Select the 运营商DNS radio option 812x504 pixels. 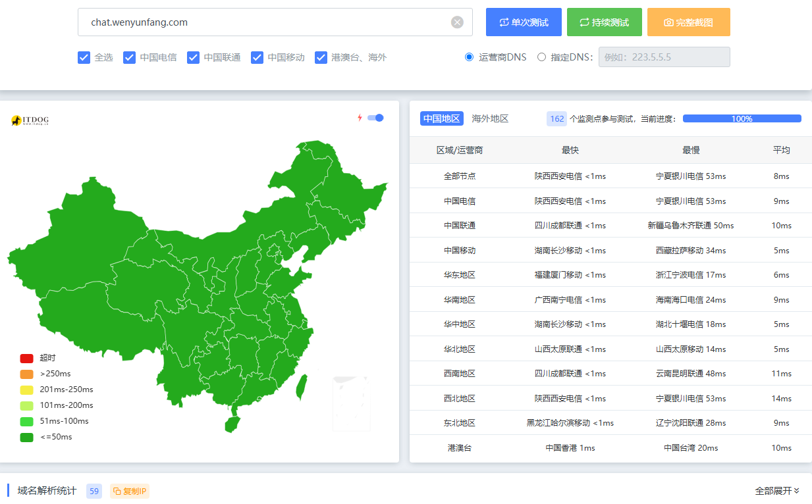tap(469, 57)
